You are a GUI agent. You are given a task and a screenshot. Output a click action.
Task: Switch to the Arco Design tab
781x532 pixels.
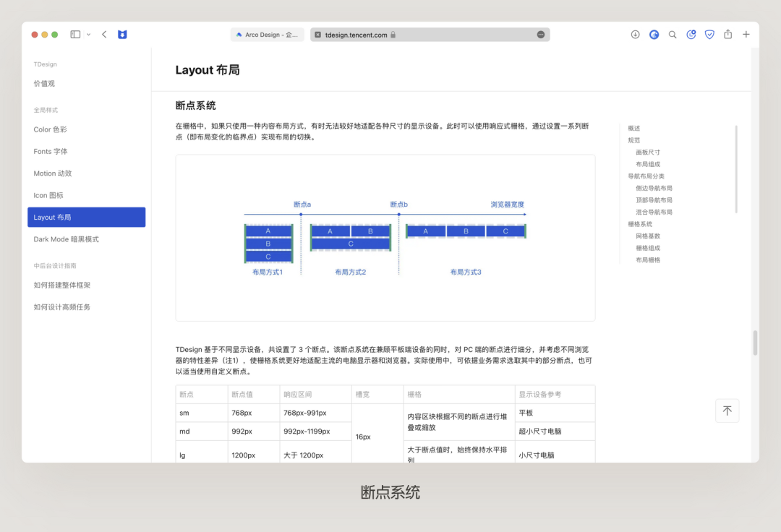tap(267, 35)
